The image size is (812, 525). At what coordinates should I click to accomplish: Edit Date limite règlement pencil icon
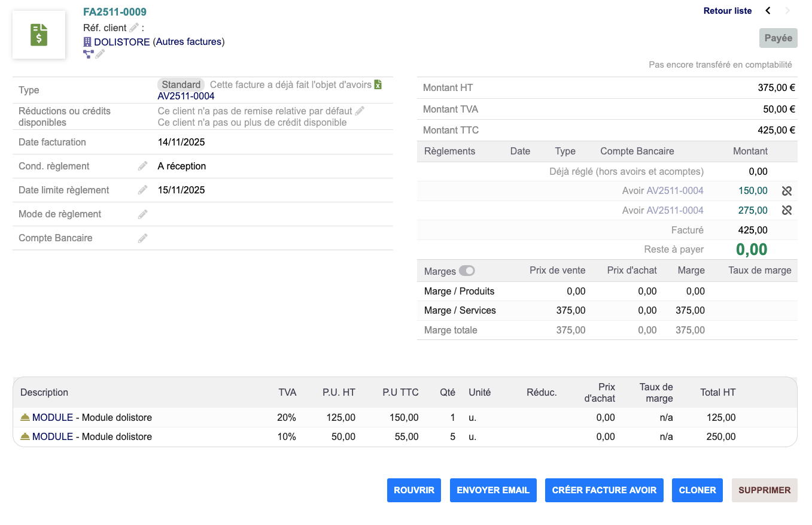pyautogui.click(x=142, y=190)
